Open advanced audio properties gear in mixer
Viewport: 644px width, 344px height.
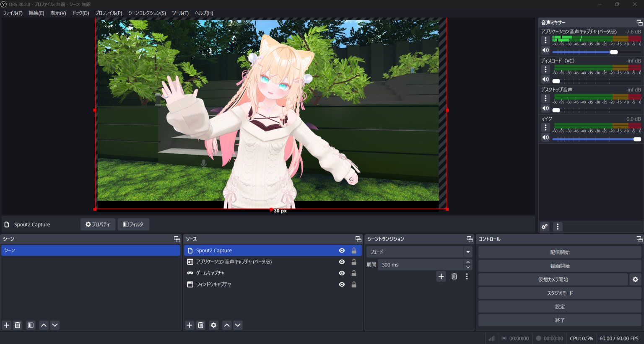[x=545, y=227]
